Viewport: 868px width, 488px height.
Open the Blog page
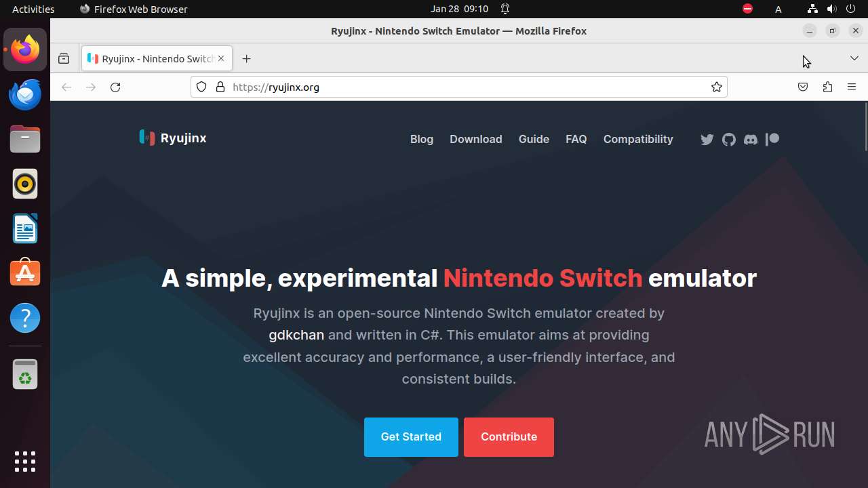tap(422, 139)
